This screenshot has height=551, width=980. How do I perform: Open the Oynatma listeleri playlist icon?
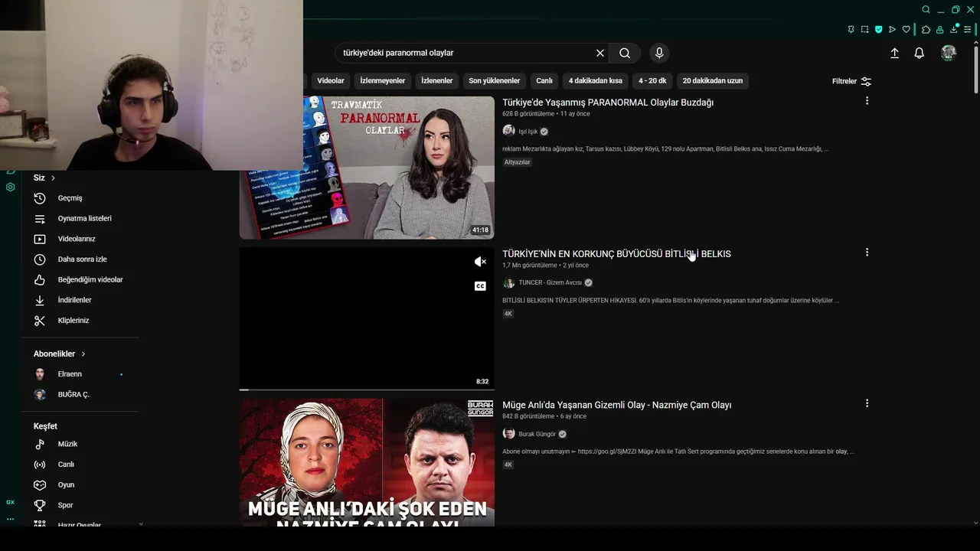tap(40, 218)
